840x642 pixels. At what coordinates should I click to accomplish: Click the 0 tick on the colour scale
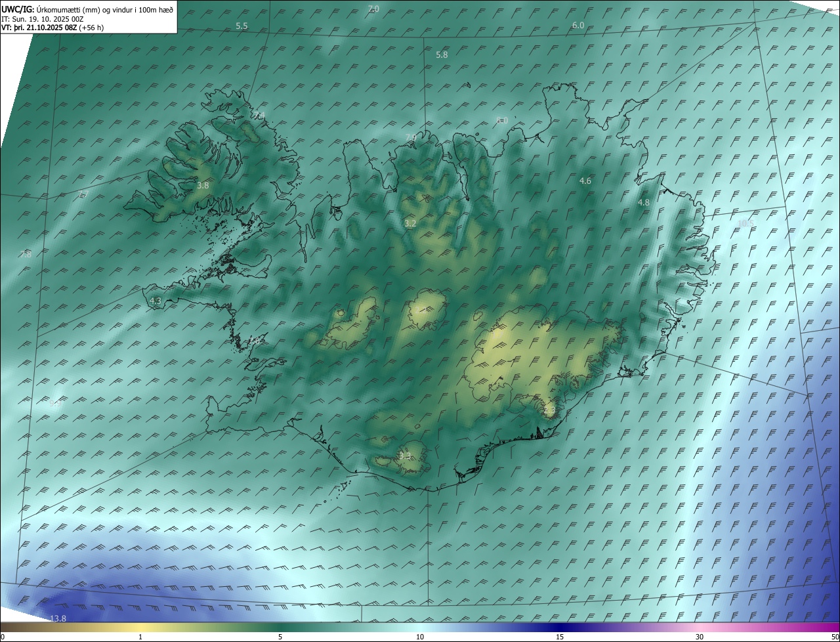point(3,637)
